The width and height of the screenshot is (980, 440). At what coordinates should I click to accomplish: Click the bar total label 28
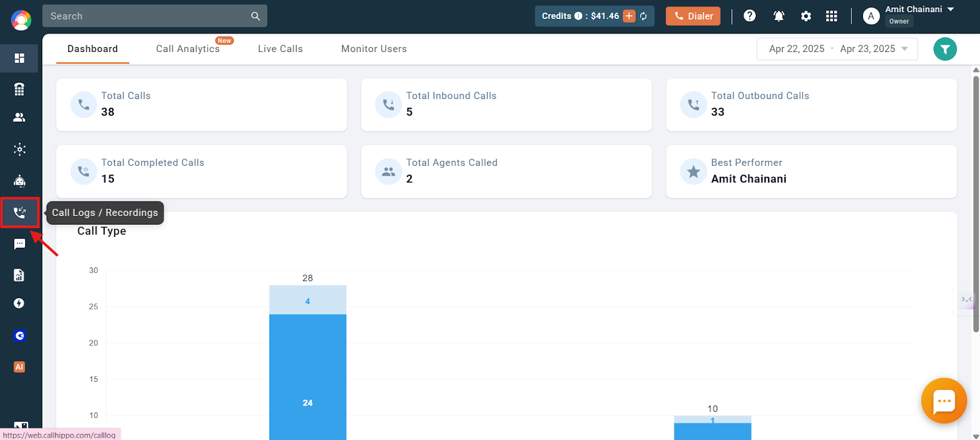click(x=307, y=278)
